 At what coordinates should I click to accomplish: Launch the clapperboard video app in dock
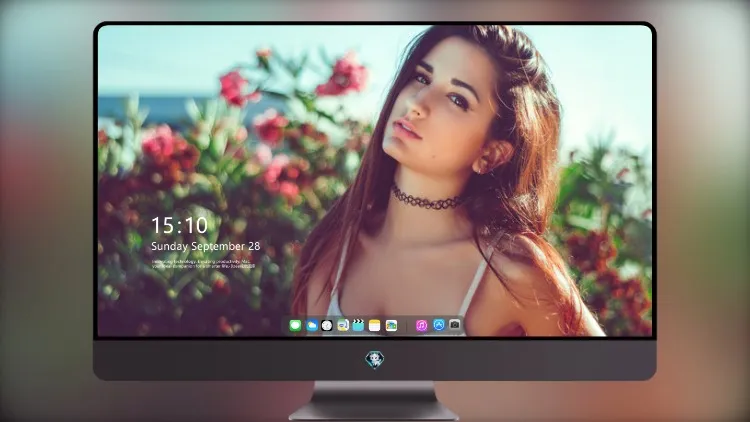(358, 326)
